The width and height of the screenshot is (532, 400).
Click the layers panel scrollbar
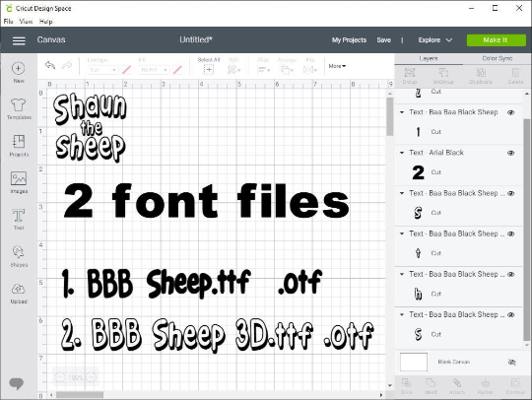[x=526, y=229]
